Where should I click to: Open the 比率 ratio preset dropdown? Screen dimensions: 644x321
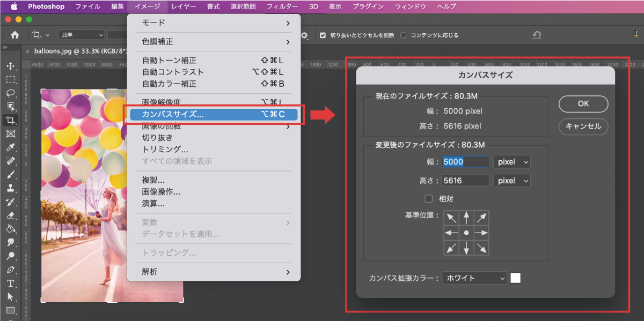tap(82, 35)
